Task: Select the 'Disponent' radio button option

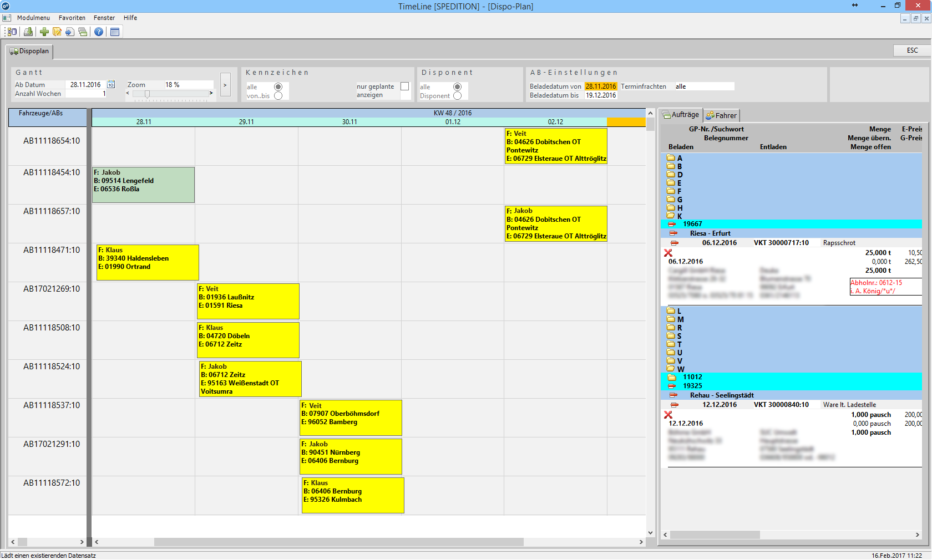Action: click(458, 96)
